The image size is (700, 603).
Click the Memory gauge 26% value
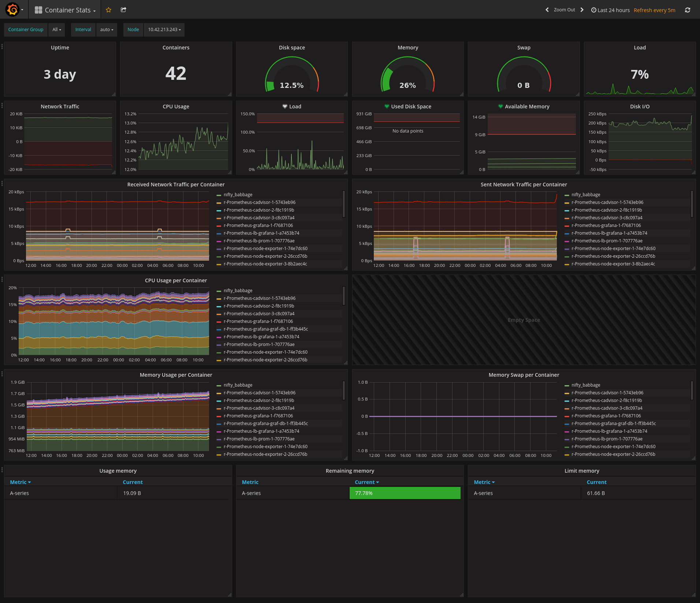coord(407,85)
